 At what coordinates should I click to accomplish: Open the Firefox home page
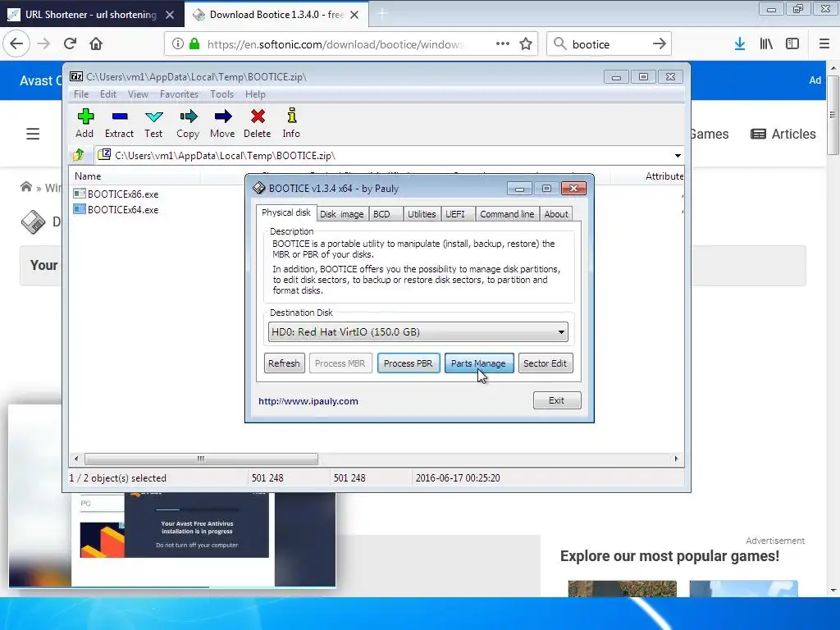coord(96,44)
